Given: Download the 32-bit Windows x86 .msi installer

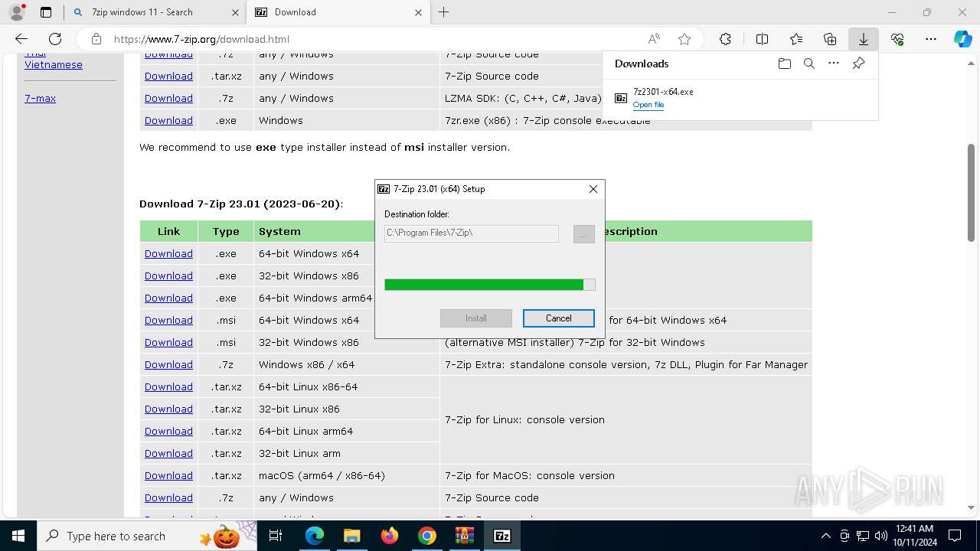Looking at the screenshot, I should pyautogui.click(x=168, y=342).
